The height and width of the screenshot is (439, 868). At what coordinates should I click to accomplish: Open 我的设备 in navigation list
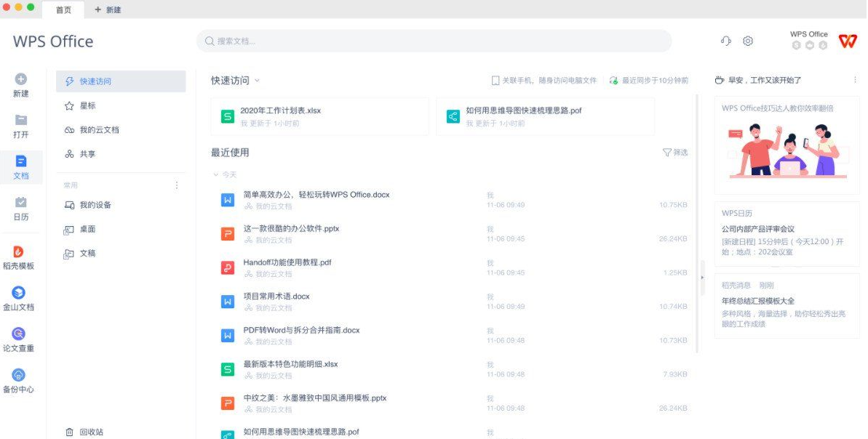pos(121,205)
